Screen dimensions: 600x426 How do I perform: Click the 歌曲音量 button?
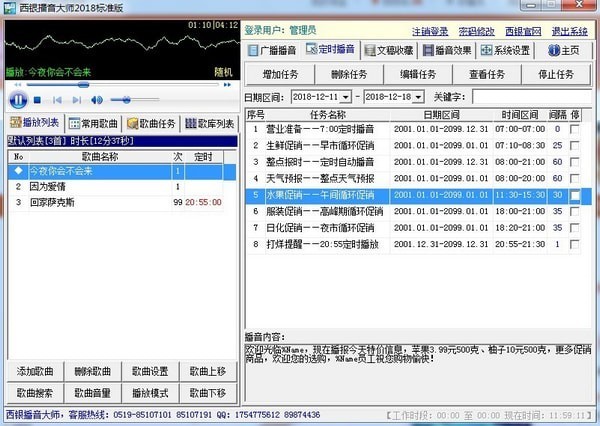click(93, 393)
